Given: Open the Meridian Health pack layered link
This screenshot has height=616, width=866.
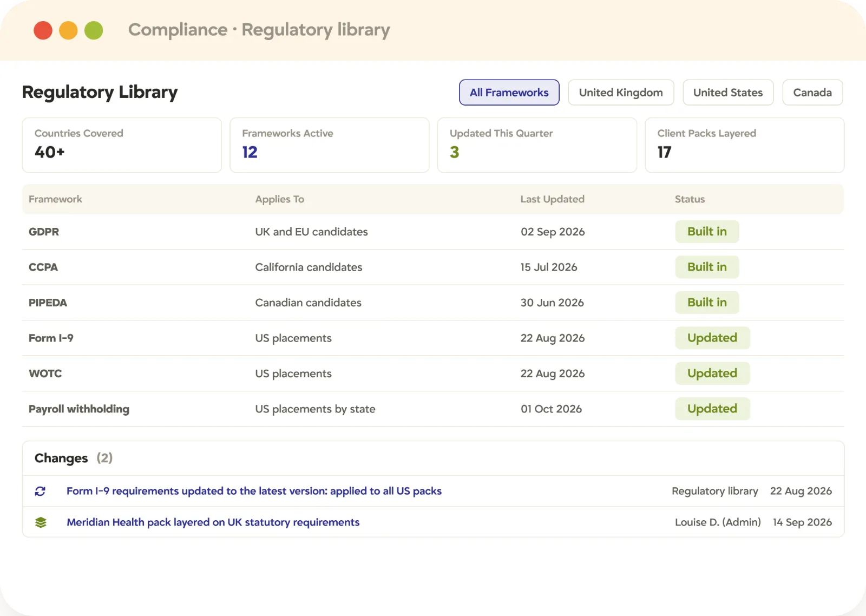Looking at the screenshot, I should [x=213, y=522].
